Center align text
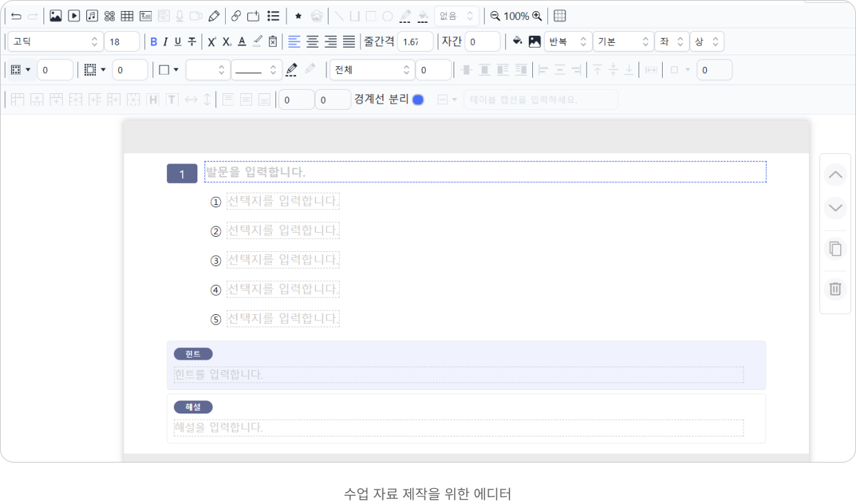856x504 pixels. (313, 42)
